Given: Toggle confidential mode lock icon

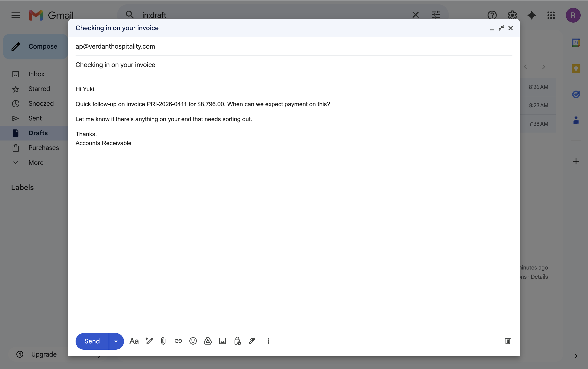Looking at the screenshot, I should pyautogui.click(x=237, y=341).
